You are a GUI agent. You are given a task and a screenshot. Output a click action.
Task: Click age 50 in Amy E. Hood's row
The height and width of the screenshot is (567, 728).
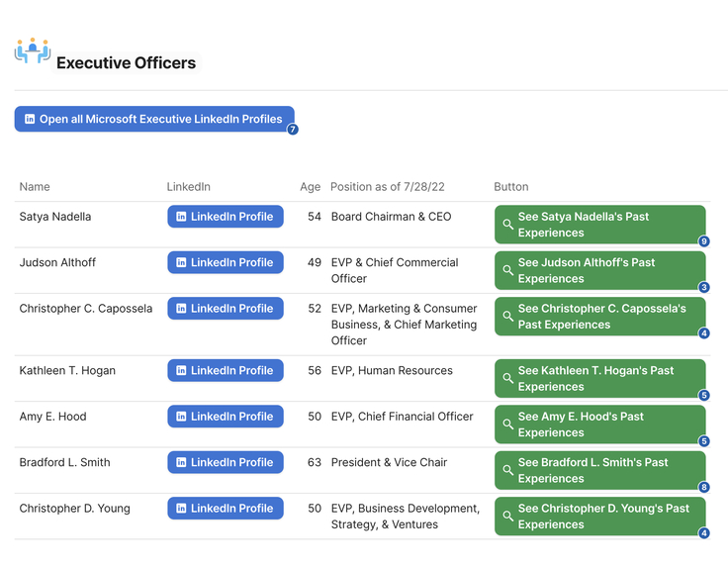pos(315,417)
